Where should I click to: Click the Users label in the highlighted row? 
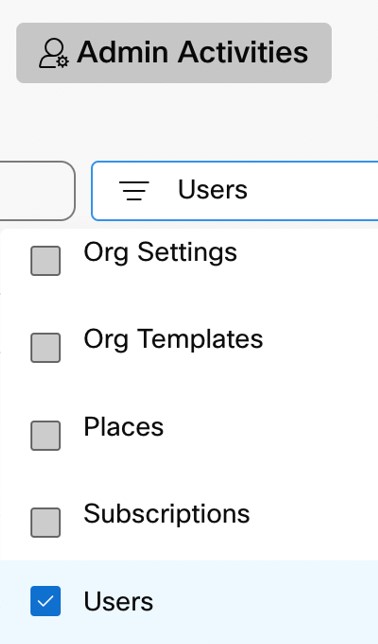[x=118, y=602]
